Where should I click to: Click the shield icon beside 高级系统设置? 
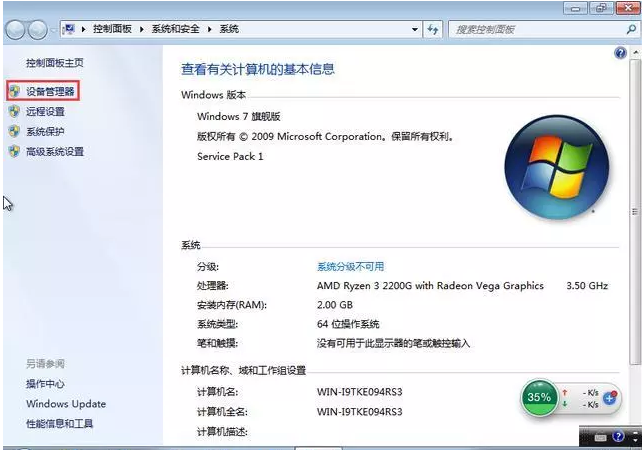tap(14, 152)
